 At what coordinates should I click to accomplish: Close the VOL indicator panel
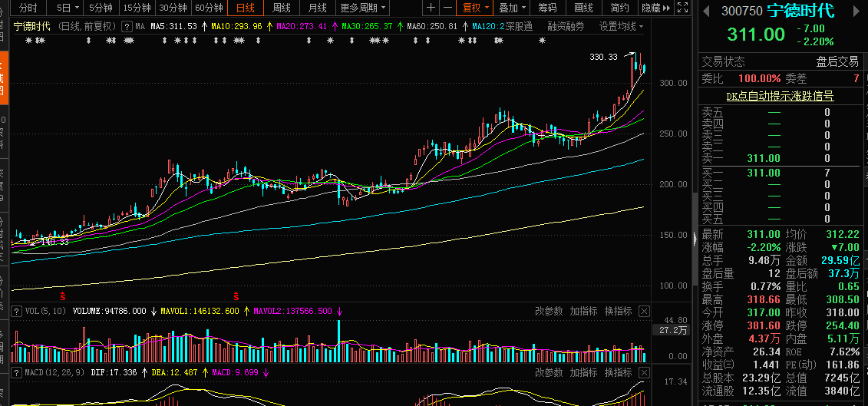(644, 312)
